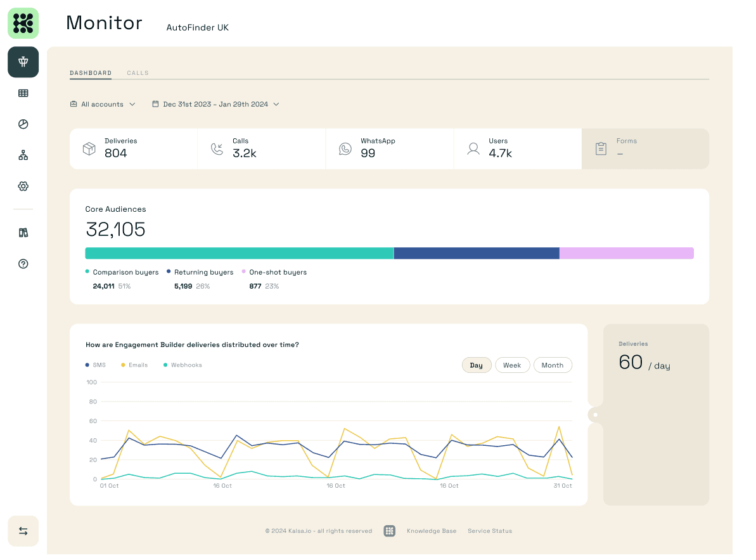Click the 24,011 comparison buyers count
The width and height of the screenshot is (756, 560).
(x=104, y=286)
